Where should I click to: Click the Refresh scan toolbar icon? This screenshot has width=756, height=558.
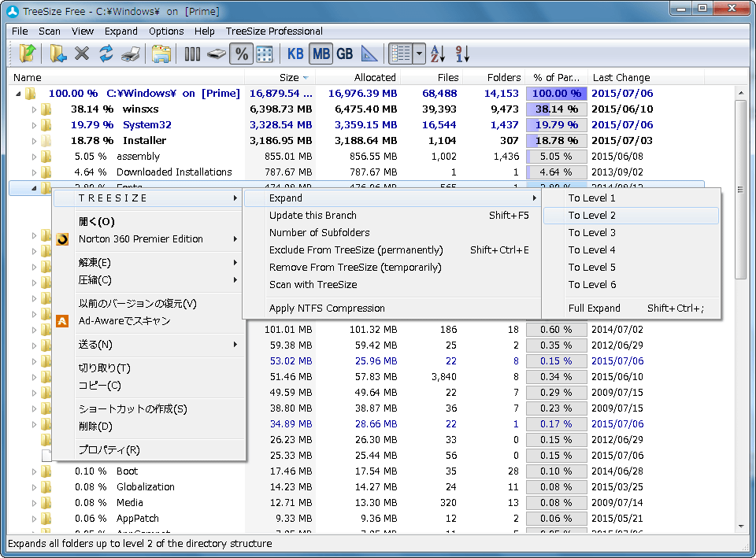pos(106,54)
